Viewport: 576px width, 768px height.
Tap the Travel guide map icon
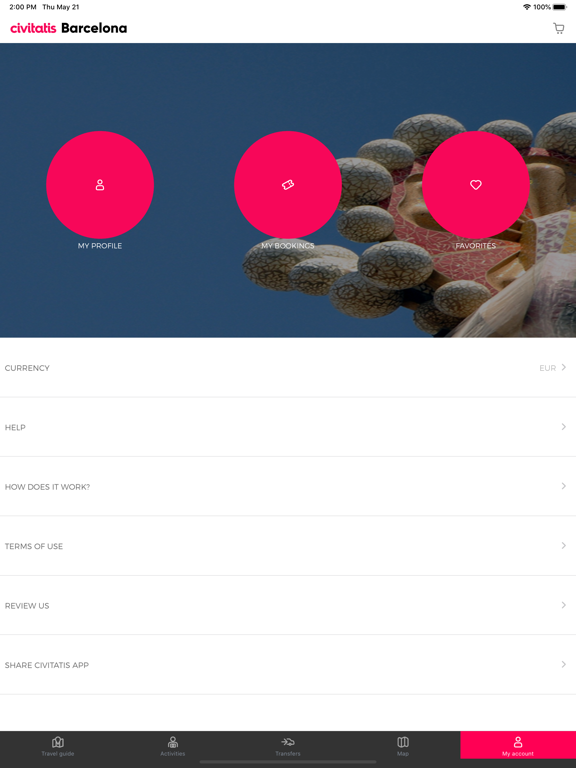pos(58,742)
